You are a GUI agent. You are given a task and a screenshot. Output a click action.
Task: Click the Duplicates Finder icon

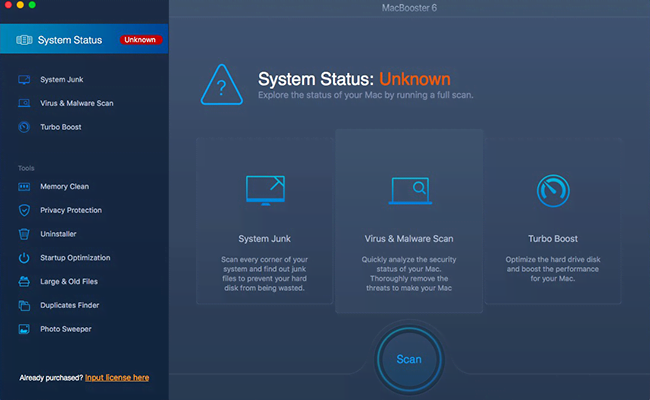tap(24, 305)
